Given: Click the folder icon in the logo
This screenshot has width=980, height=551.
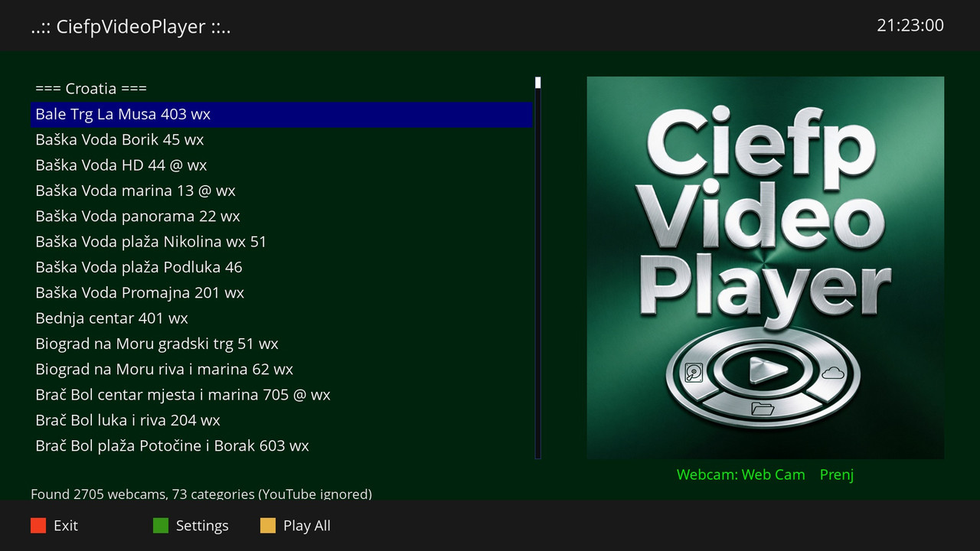Looking at the screenshot, I should 763,409.
